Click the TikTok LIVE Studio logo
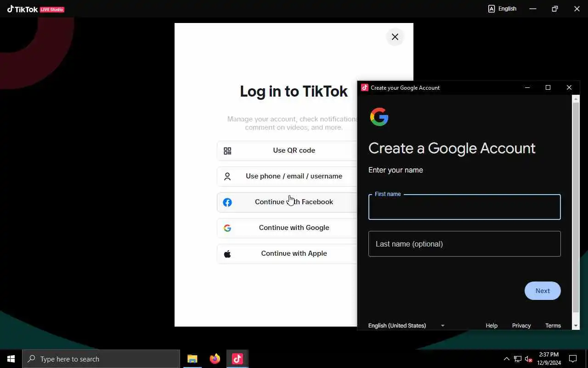The width and height of the screenshot is (588, 368). [35, 9]
